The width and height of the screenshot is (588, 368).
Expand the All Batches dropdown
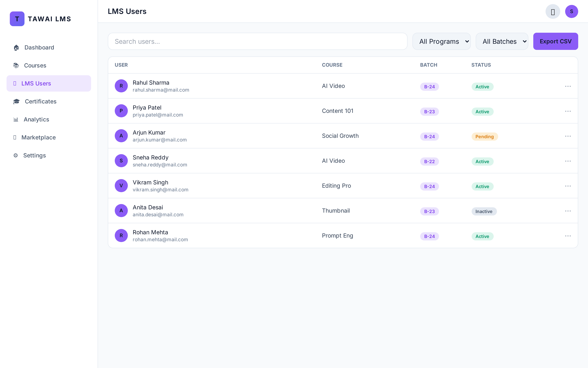pyautogui.click(x=502, y=41)
